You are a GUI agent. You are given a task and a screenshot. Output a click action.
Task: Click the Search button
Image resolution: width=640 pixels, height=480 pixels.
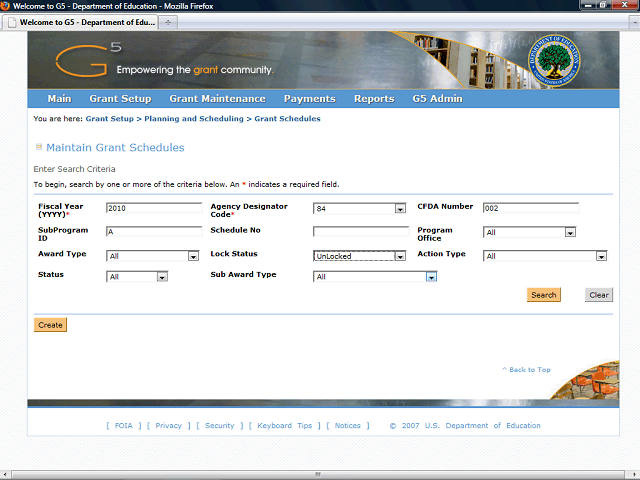pyautogui.click(x=544, y=295)
